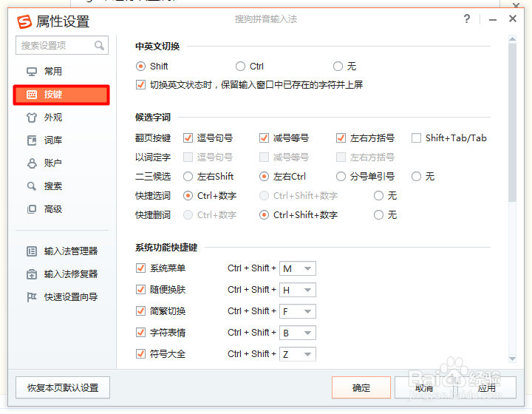
Task: Select 左右Shift for 二三候选
Action: (x=188, y=177)
